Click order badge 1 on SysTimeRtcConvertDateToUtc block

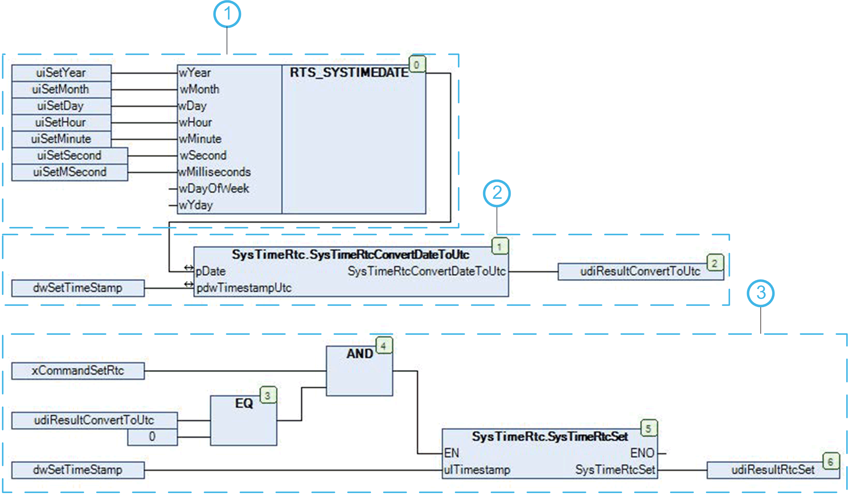[x=500, y=247]
